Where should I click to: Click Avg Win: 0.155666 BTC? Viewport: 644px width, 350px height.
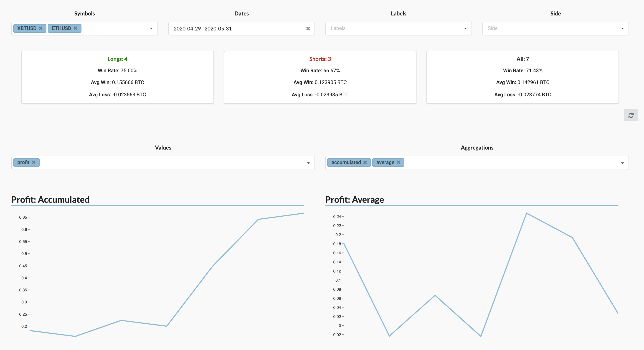tap(117, 82)
